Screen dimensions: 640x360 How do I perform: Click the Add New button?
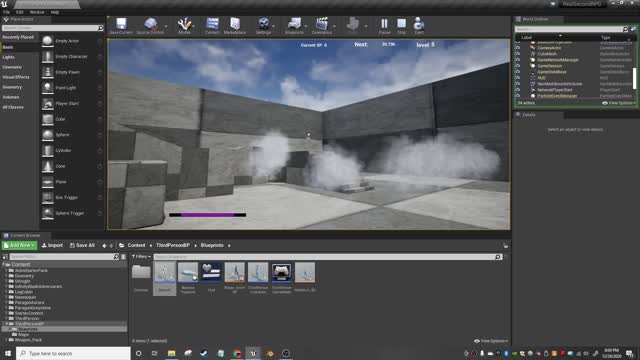point(19,245)
